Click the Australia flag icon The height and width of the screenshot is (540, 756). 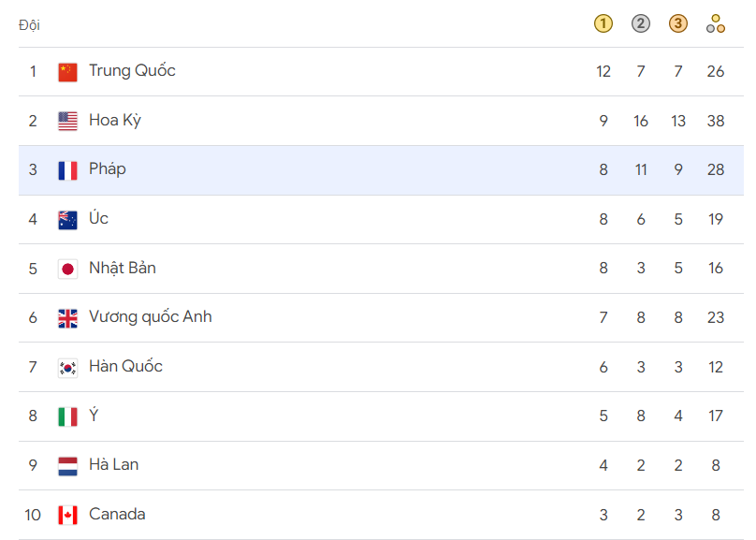click(67, 220)
